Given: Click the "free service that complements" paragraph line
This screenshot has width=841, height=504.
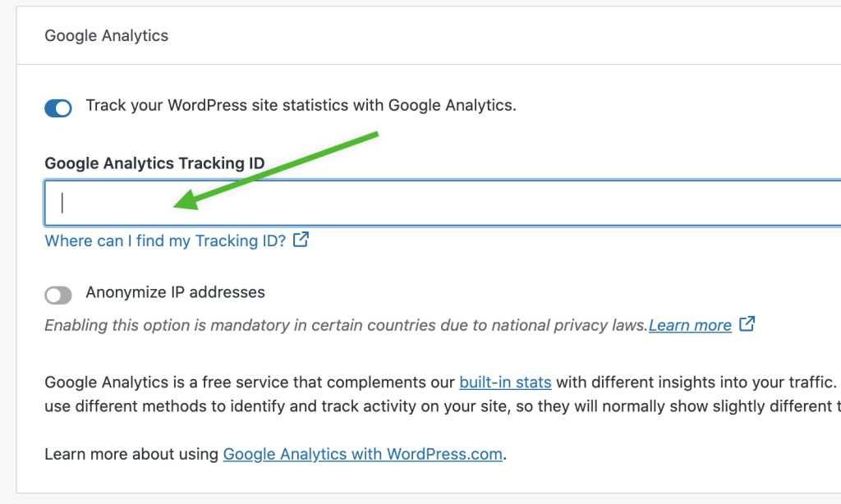Looking at the screenshot, I should pos(443,383).
